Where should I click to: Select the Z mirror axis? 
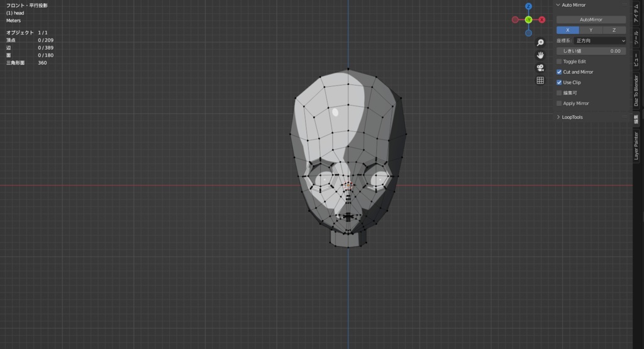(x=614, y=30)
